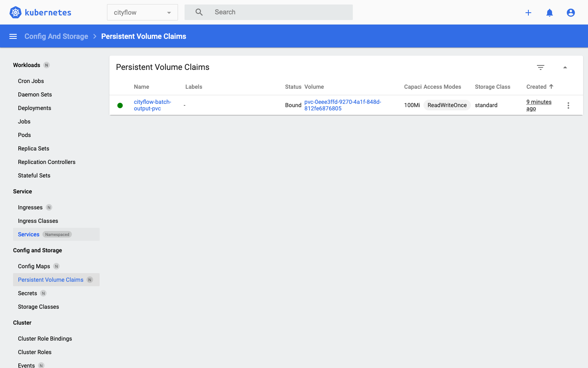588x368 pixels.
Task: Sort by Name column header
Action: coord(142,87)
